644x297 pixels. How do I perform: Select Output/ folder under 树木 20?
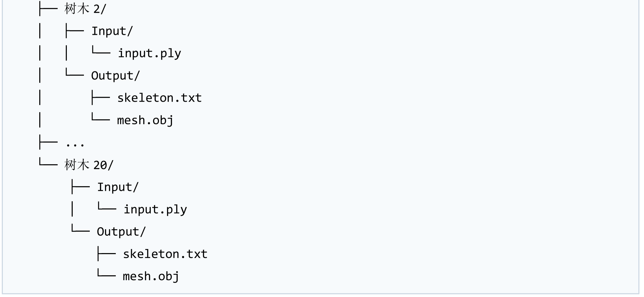click(121, 231)
